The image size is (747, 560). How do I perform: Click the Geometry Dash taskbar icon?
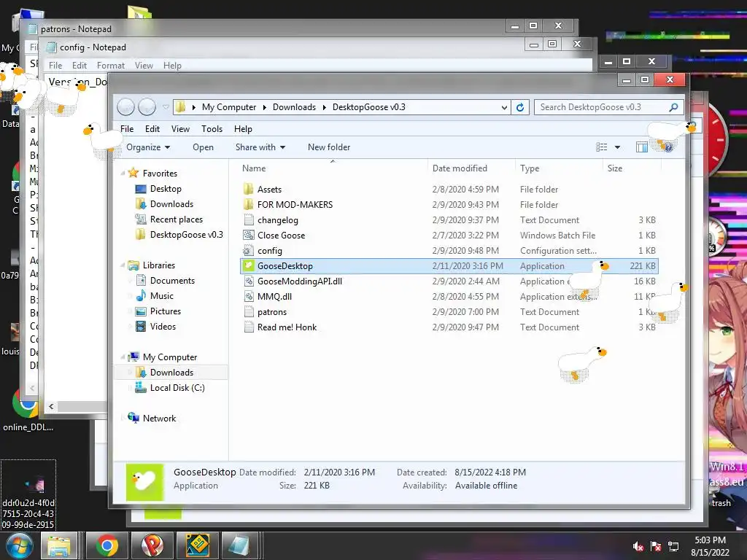coord(197,545)
